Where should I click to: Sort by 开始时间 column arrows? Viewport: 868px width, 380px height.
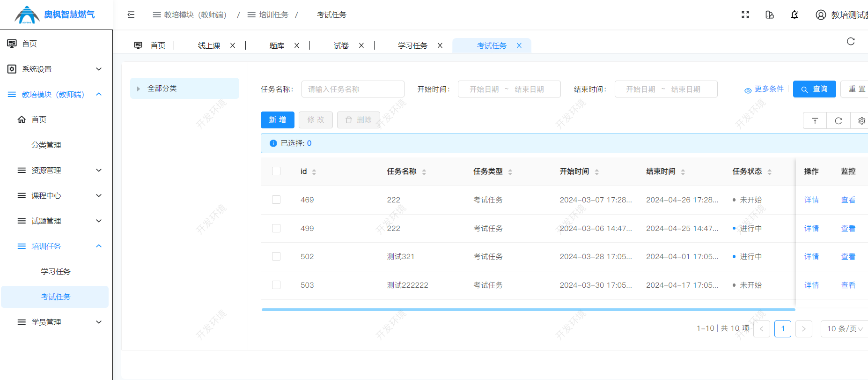click(x=597, y=172)
